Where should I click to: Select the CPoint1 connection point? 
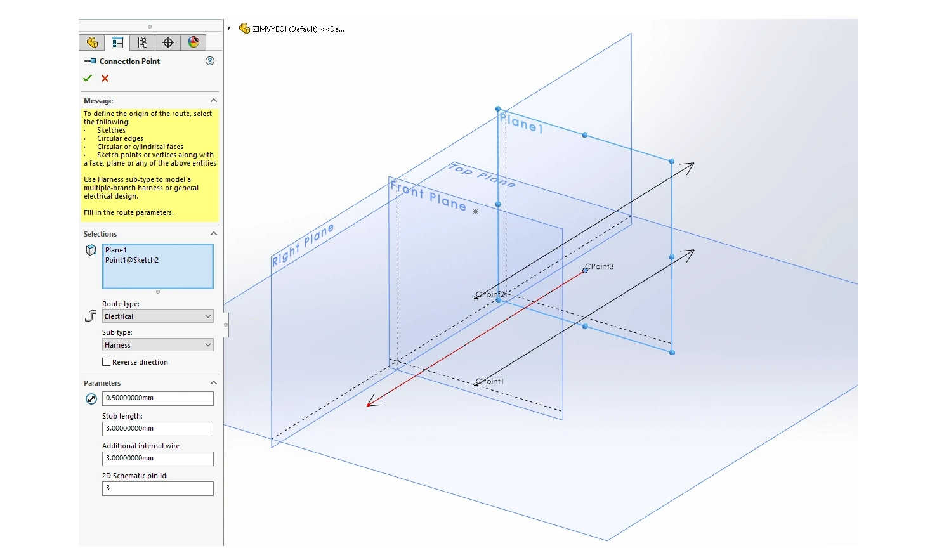pos(476,384)
